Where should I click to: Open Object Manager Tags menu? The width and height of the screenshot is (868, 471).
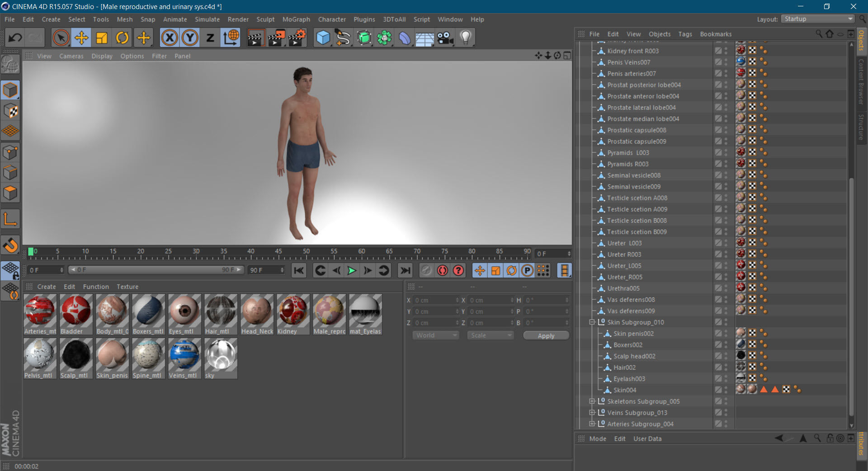pos(685,34)
